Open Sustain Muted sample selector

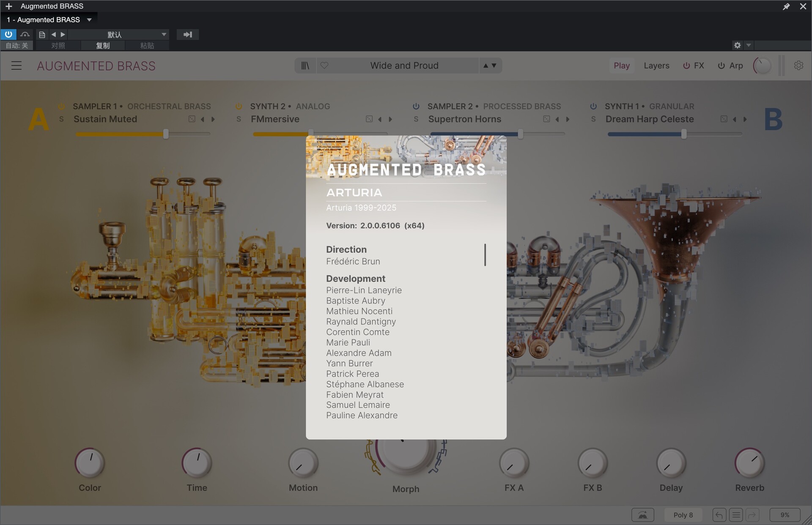105,119
